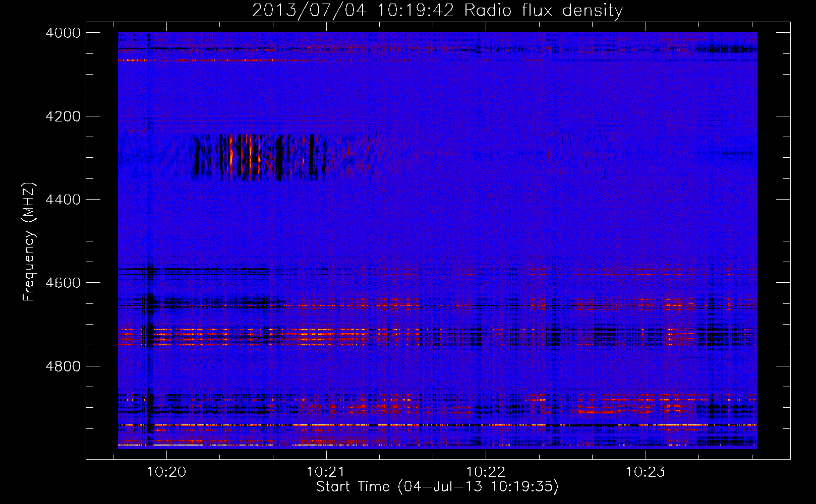Screen dimensions: 816x504
Task: Click the plot title 'Radio flux density'
Action: coord(544,11)
